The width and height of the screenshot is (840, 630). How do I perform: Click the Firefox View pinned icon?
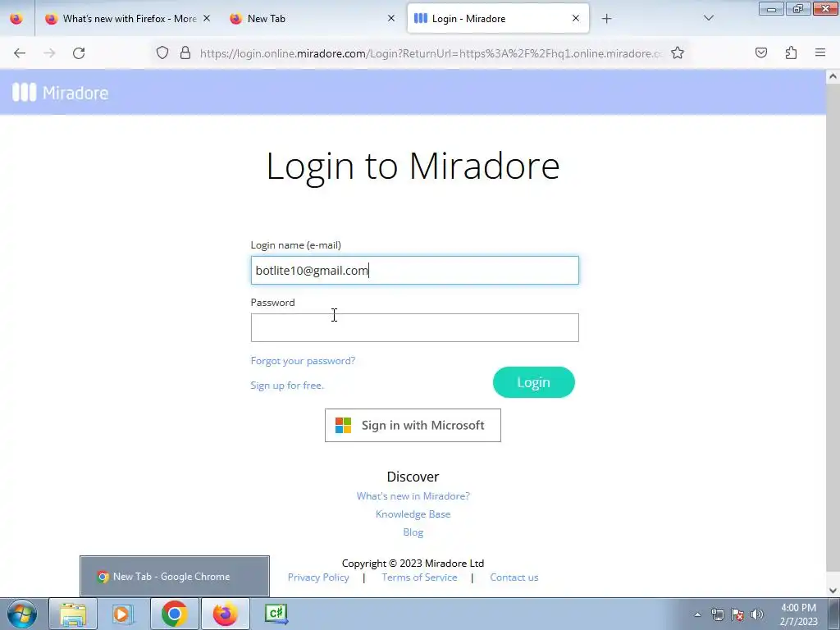point(16,19)
